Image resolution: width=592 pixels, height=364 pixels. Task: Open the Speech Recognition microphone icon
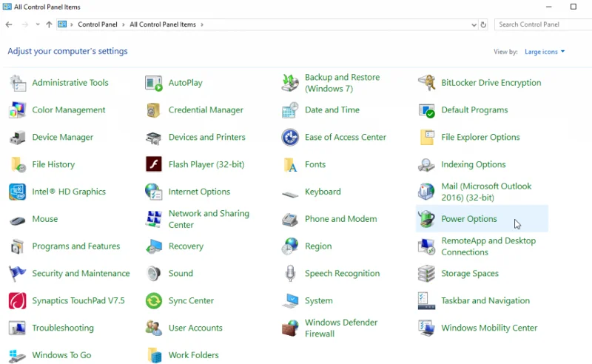click(290, 274)
